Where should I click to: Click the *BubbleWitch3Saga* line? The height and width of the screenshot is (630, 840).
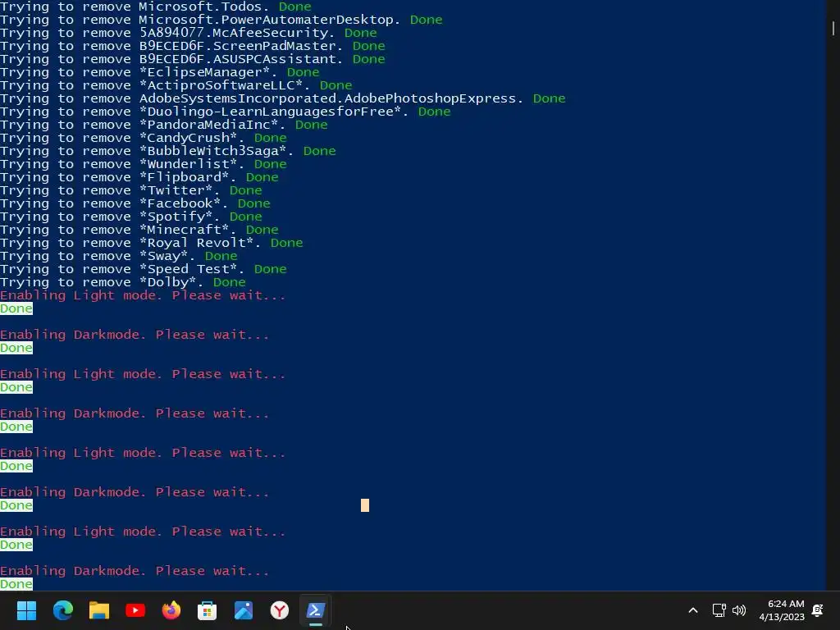pyautogui.click(x=168, y=151)
